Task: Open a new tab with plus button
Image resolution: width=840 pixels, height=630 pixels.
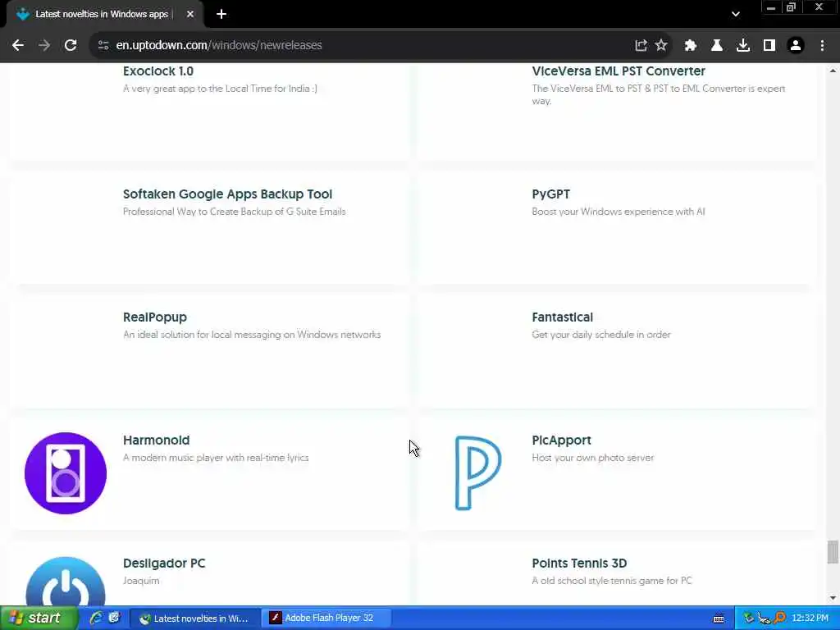Action: click(x=221, y=14)
